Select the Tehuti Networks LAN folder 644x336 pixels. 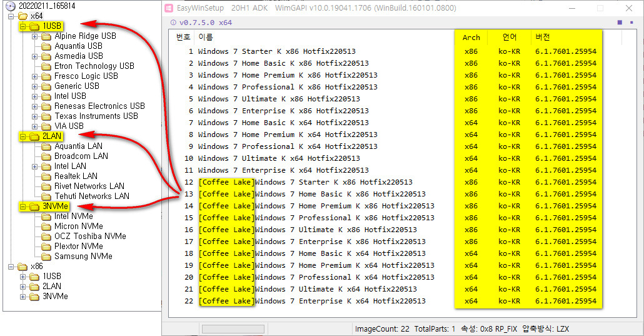91,196
